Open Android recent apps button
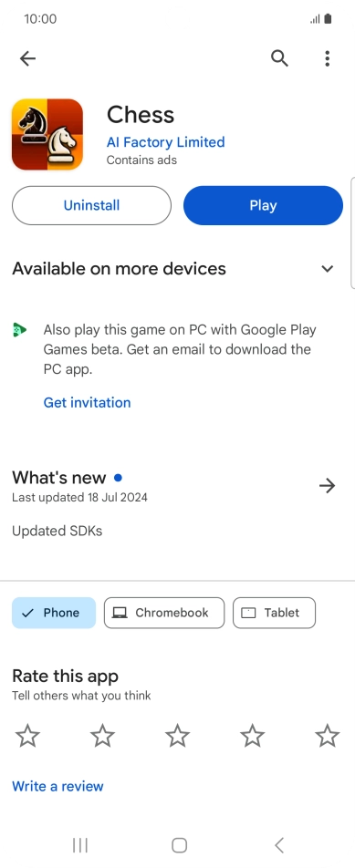The image size is (355, 868). tap(80, 844)
